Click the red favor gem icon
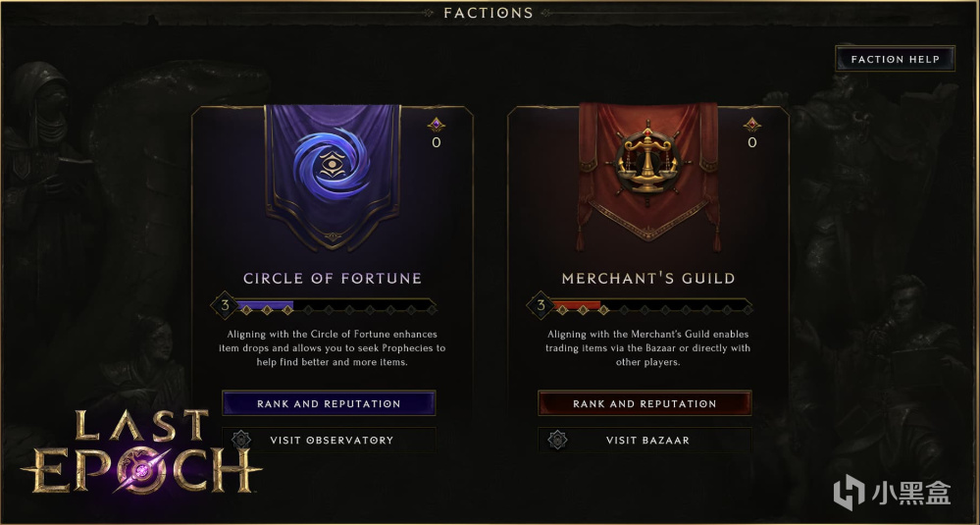This screenshot has width=980, height=525. pyautogui.click(x=751, y=125)
